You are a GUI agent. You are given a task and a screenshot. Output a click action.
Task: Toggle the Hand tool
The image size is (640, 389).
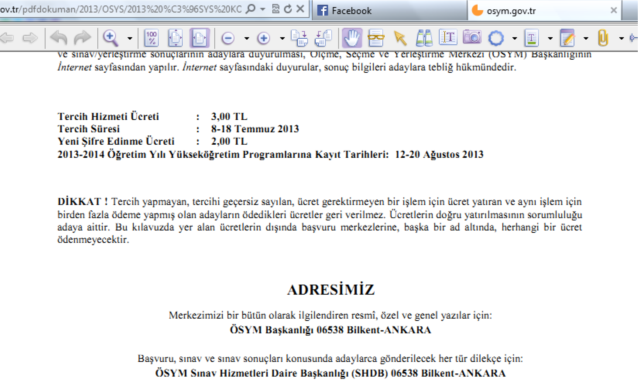coord(351,38)
